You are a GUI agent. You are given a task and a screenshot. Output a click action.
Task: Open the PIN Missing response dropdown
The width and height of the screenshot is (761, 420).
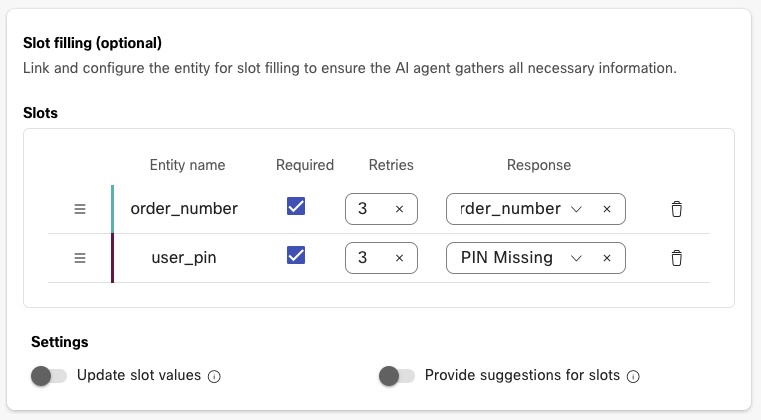click(x=575, y=258)
